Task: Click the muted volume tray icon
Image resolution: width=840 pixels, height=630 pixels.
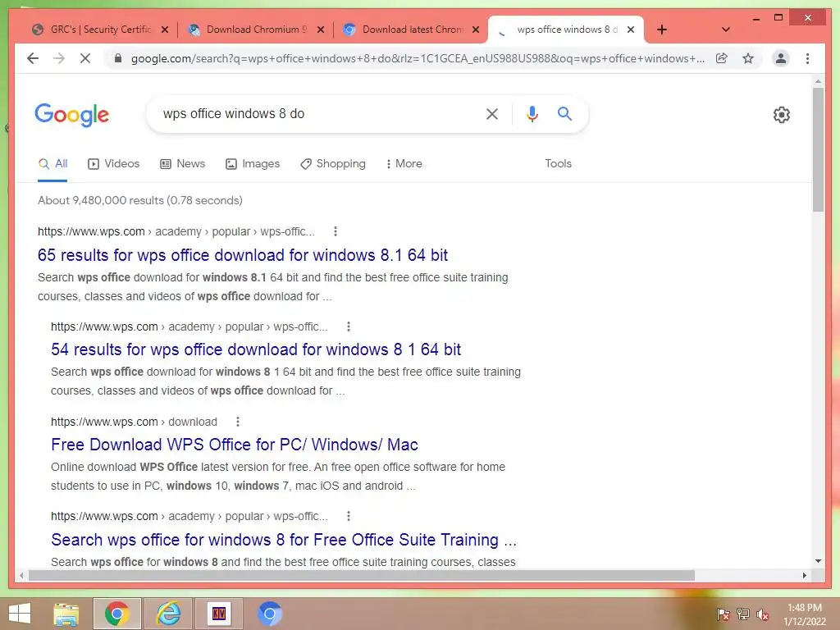Action: (x=763, y=614)
